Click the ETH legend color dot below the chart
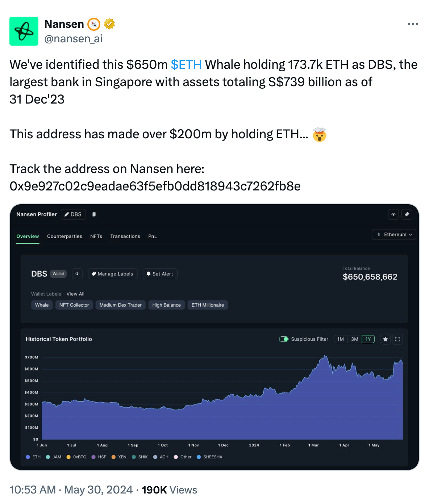429x504 pixels. 28,457
